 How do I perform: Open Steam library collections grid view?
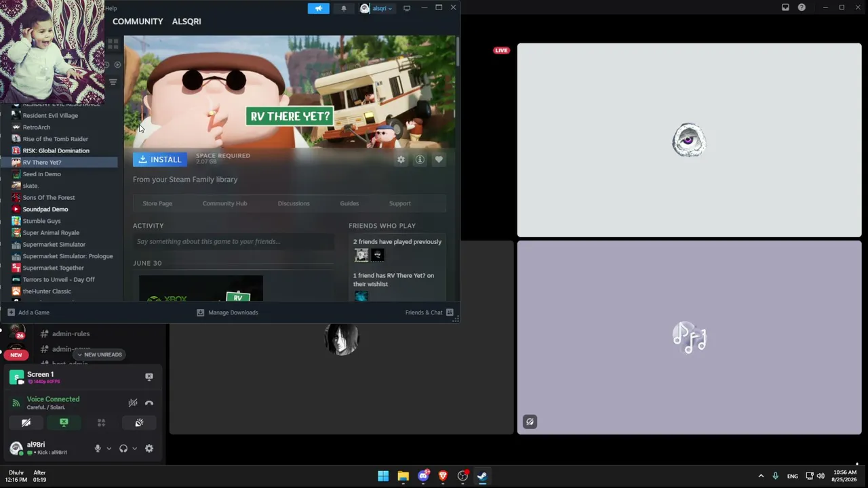pyautogui.click(x=113, y=44)
